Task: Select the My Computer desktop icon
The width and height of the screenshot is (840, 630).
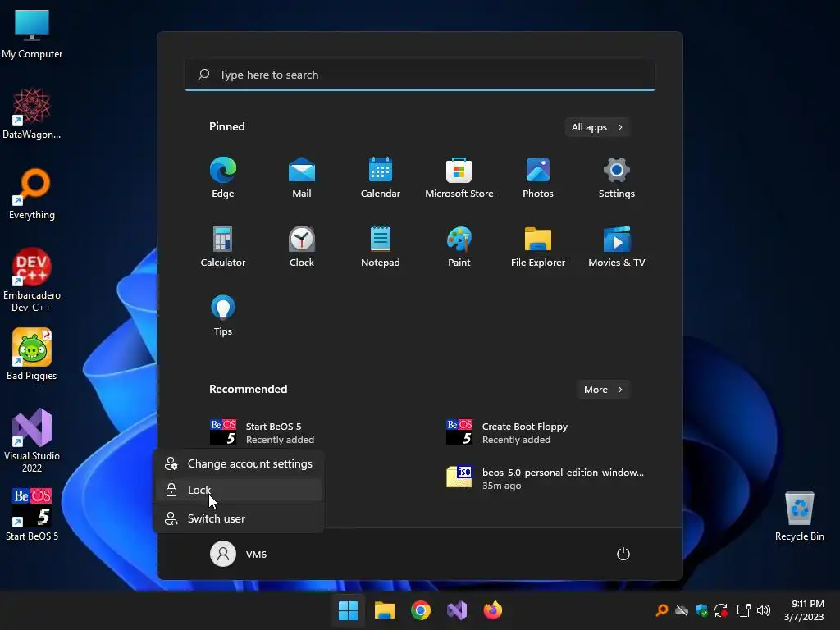Action: tap(32, 34)
